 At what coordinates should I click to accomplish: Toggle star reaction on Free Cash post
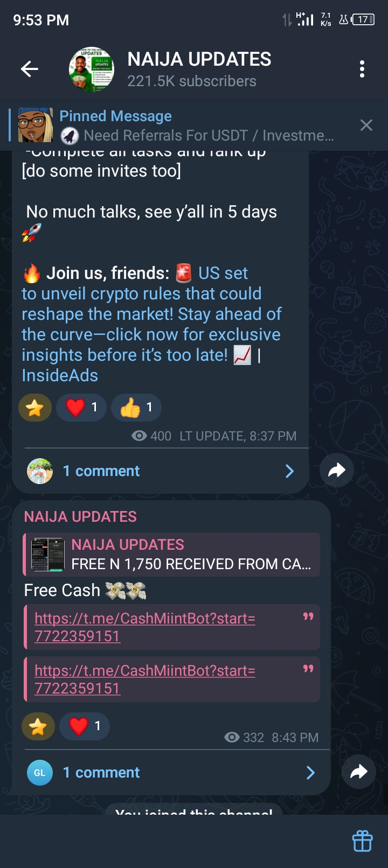[38, 726]
